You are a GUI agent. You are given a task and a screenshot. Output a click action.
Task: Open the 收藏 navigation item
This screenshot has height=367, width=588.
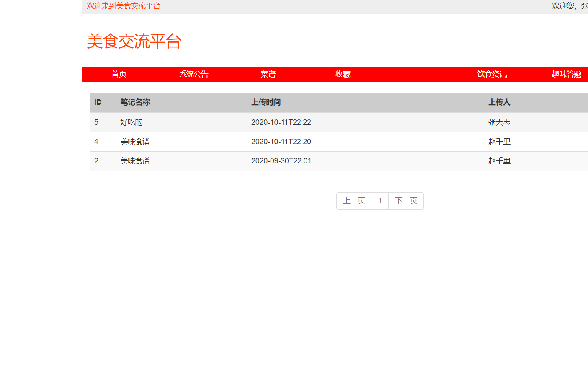pos(343,74)
